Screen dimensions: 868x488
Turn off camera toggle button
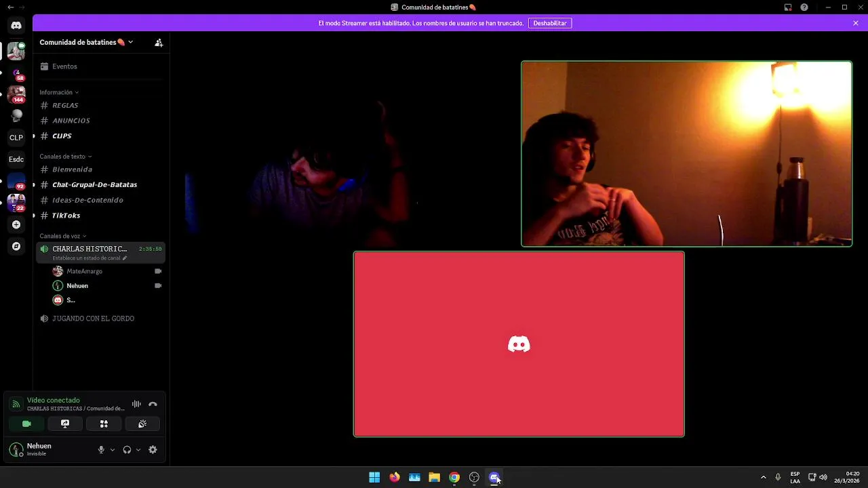tap(26, 424)
